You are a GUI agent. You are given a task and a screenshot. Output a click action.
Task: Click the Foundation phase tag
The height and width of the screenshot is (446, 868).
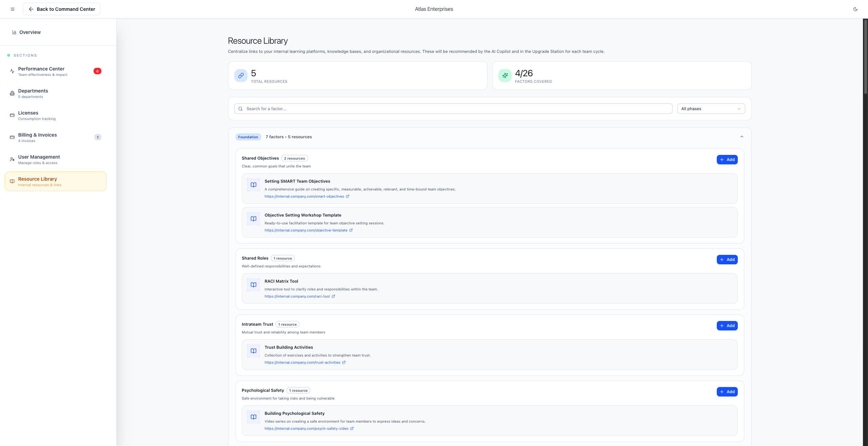248,137
